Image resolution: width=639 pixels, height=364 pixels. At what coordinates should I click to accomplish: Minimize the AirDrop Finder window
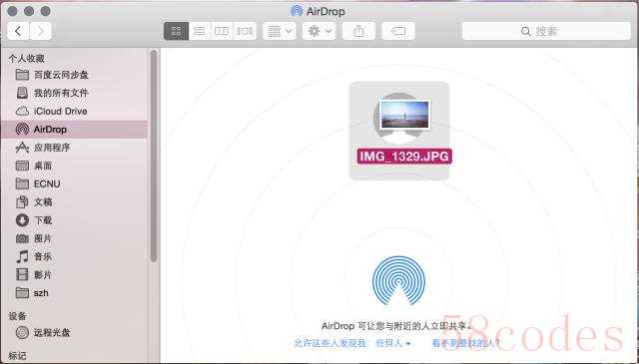coord(29,11)
